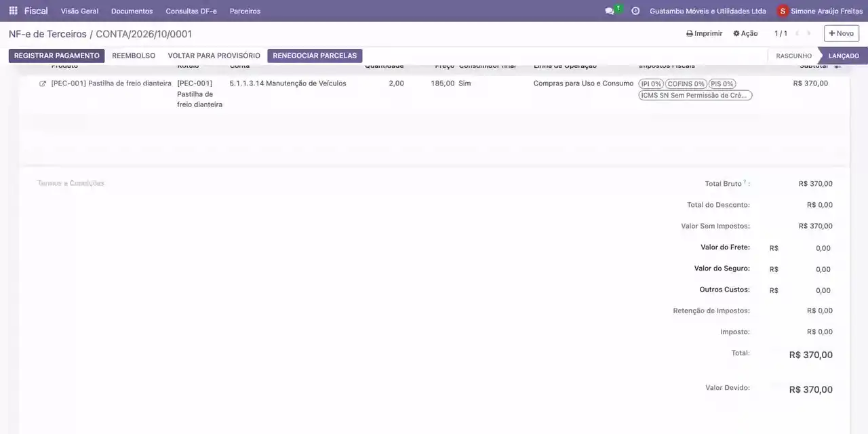Click the Termos e Condições field
868x434 pixels.
point(71,183)
